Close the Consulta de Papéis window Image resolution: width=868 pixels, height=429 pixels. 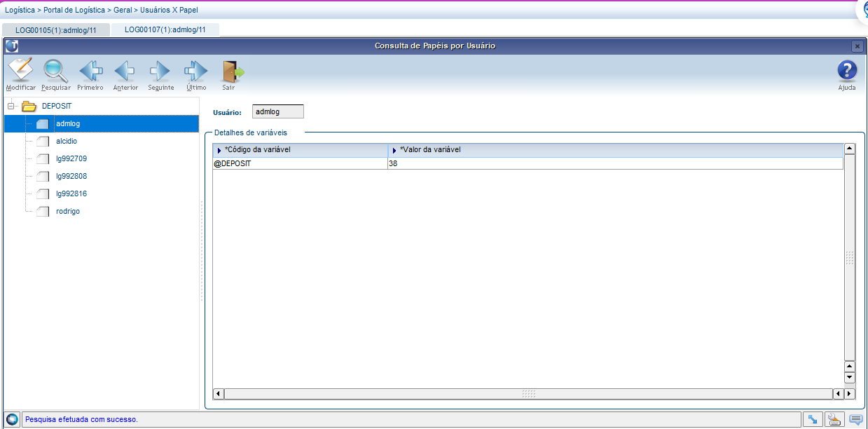coord(857,46)
